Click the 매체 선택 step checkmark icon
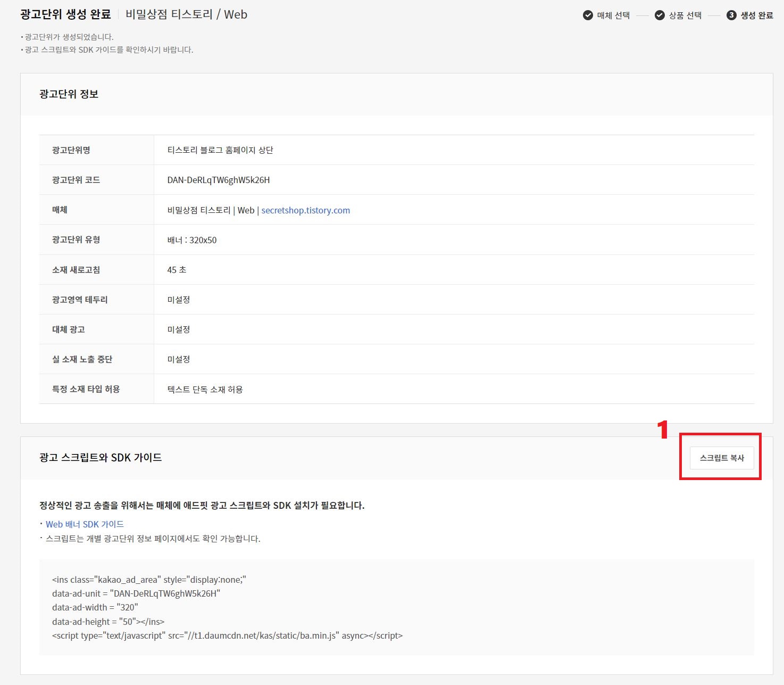This screenshot has height=685, width=784. [588, 15]
